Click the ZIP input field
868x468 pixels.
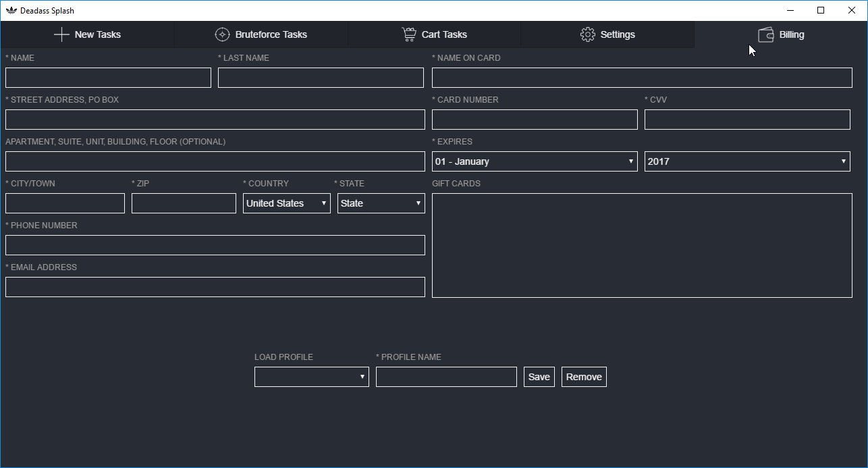184,203
